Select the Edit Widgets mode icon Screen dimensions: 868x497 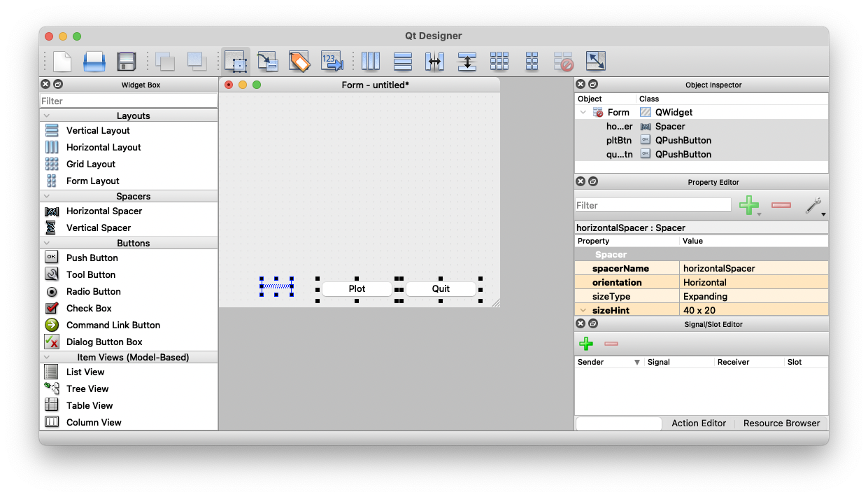click(x=236, y=62)
